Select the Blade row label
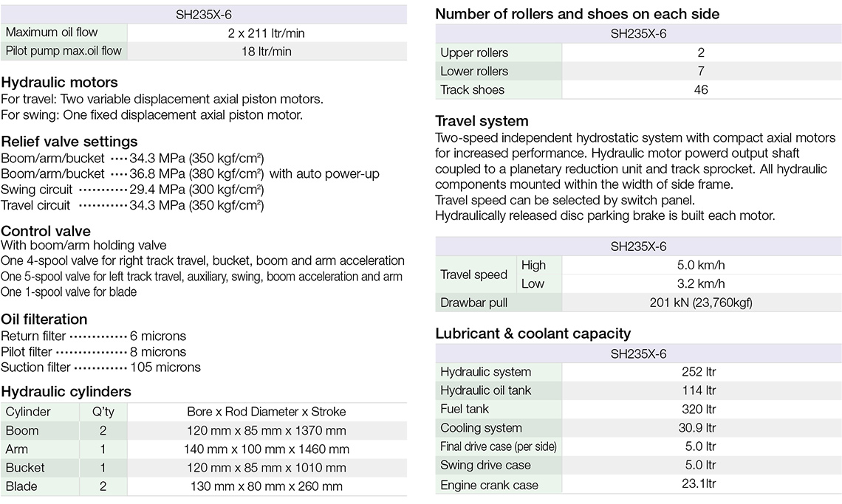Image resolution: width=842 pixels, height=504 pixels. tap(21, 486)
